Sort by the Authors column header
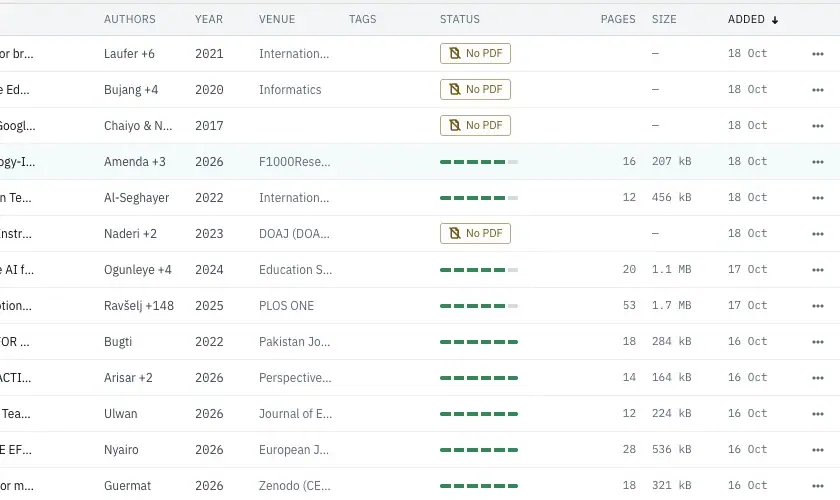The width and height of the screenshot is (840, 500). (130, 19)
